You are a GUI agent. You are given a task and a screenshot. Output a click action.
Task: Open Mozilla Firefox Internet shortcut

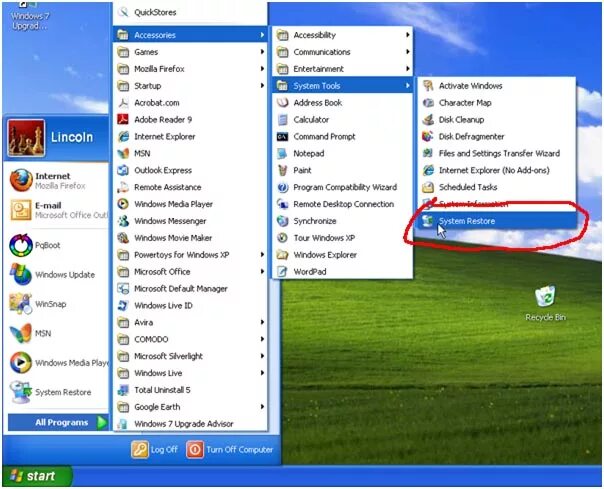tap(56, 180)
